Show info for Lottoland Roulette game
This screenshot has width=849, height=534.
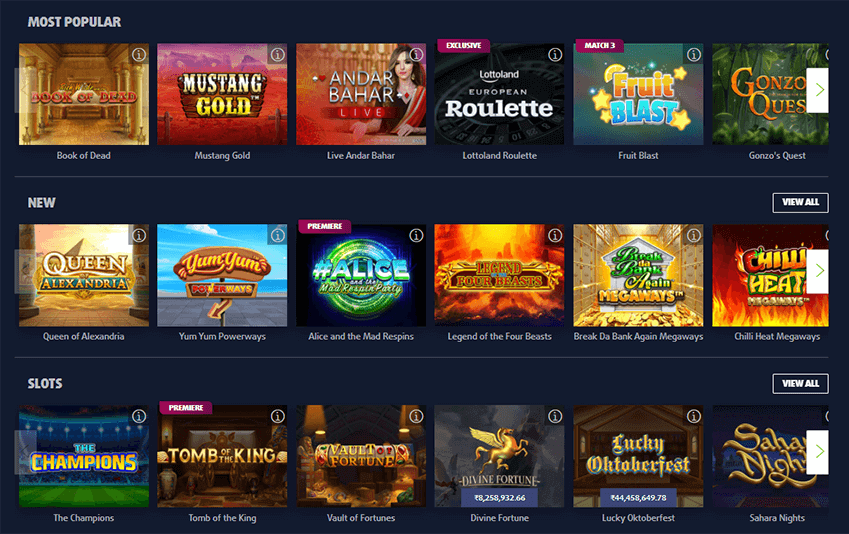(555, 55)
